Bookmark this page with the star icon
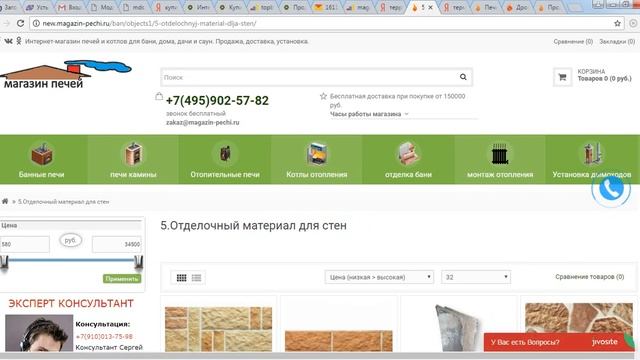 click(617, 24)
